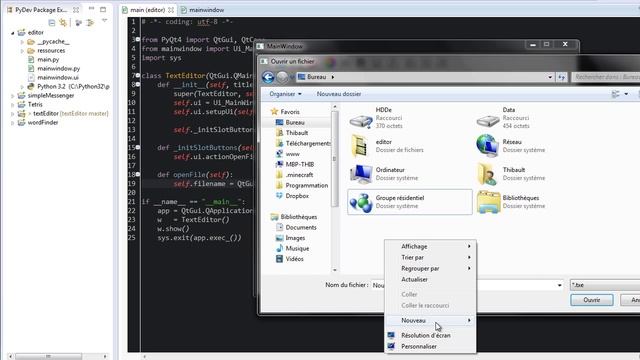Click the search field in Ouvrir un fichier
Viewport: 640px width, 360px height.
(x=606, y=77)
